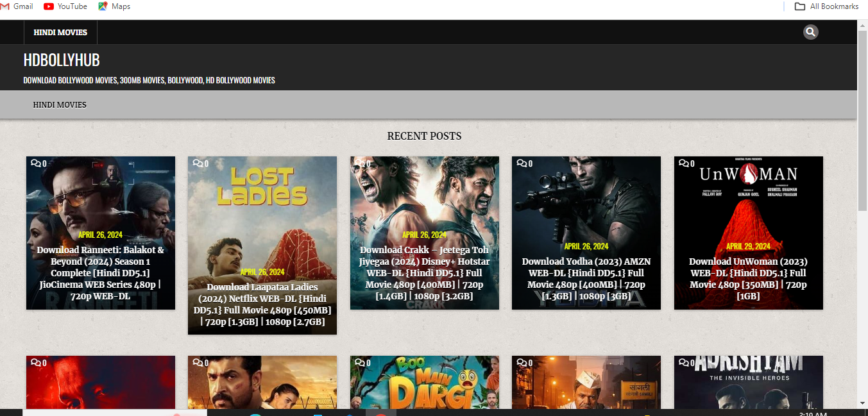Image resolution: width=868 pixels, height=416 pixels.
Task: Click April 26, 2024 date on Yodha post
Action: (586, 246)
